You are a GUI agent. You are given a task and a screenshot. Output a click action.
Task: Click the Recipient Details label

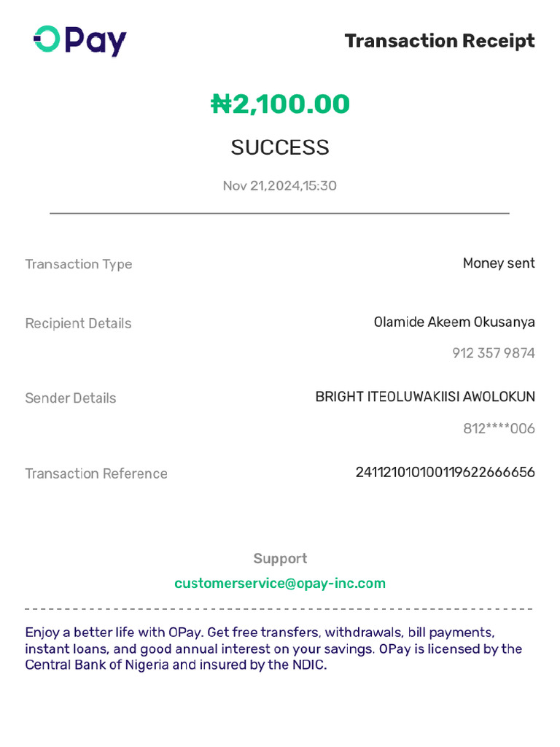(x=79, y=323)
